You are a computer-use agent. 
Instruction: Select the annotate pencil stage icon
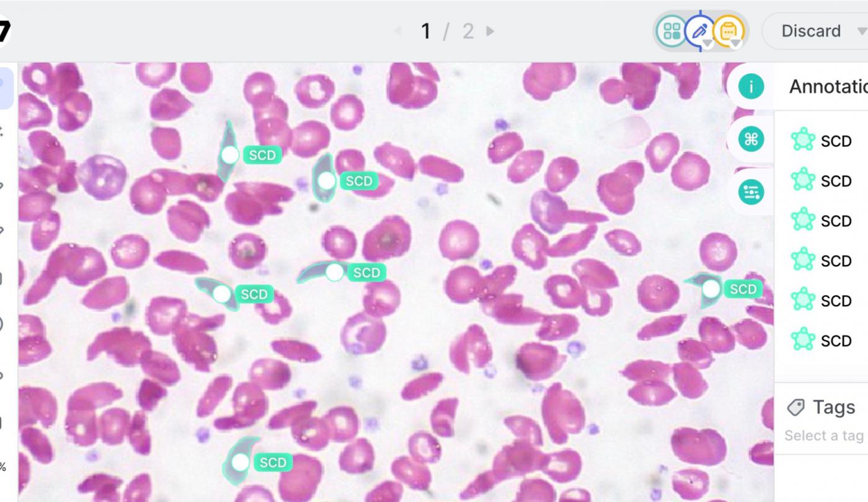point(701,31)
